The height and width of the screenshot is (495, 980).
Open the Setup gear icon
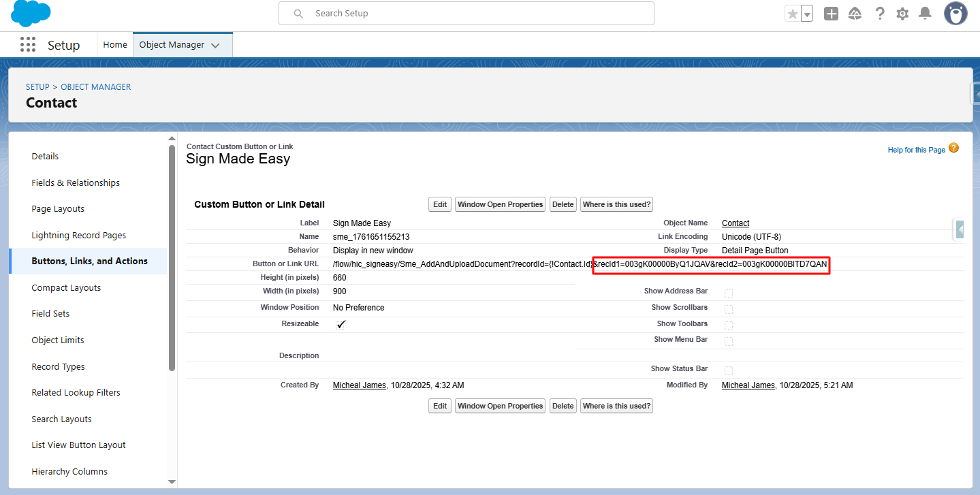[902, 14]
